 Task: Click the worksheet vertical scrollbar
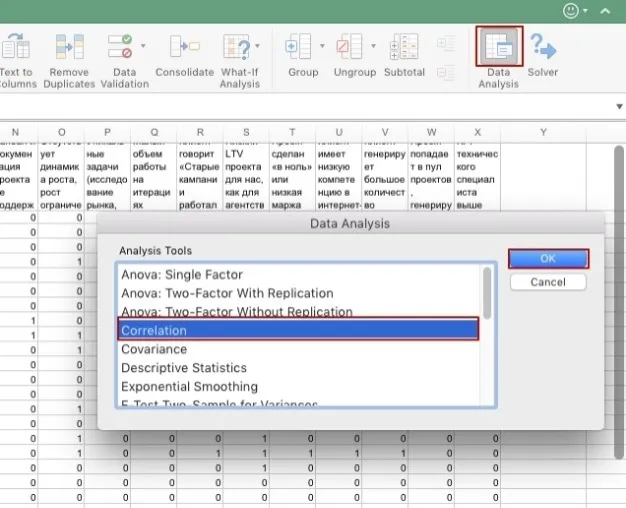coord(619,303)
